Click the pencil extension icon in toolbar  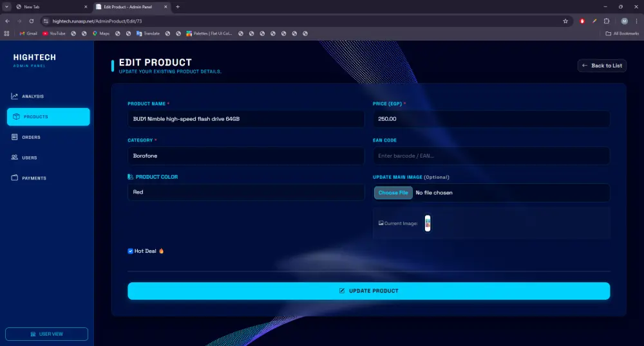[594, 21]
